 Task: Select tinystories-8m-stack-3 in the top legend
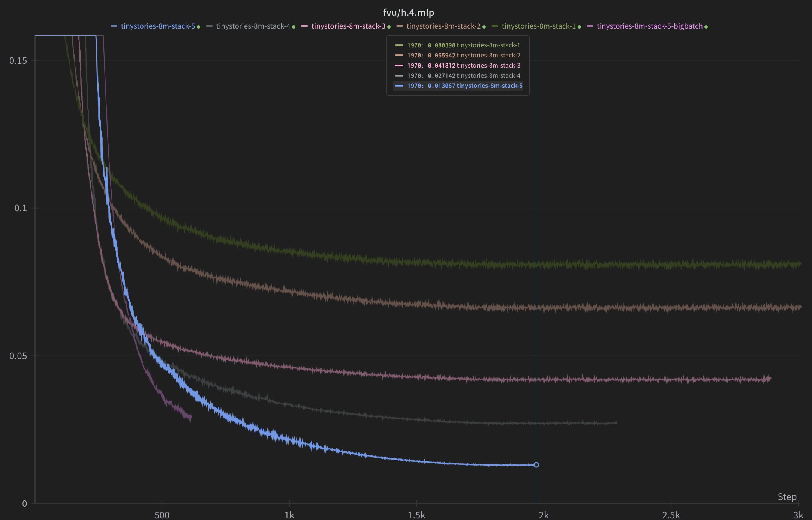tap(348, 26)
